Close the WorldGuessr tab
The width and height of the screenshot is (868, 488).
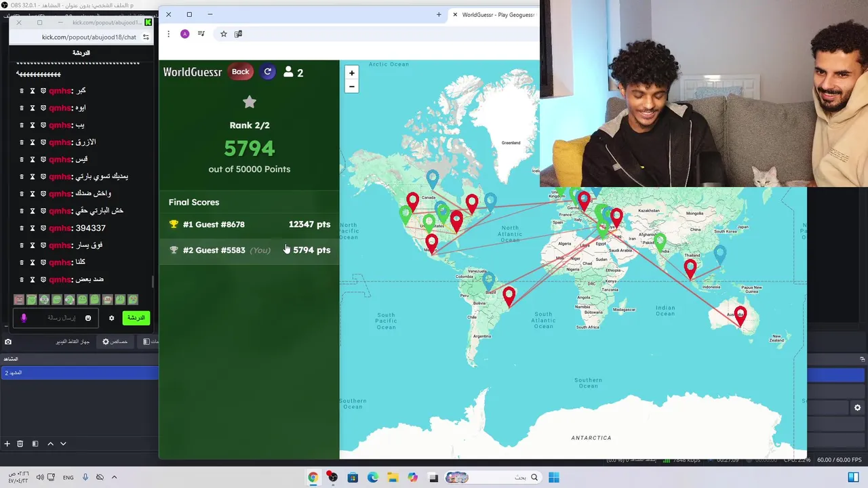tap(455, 14)
